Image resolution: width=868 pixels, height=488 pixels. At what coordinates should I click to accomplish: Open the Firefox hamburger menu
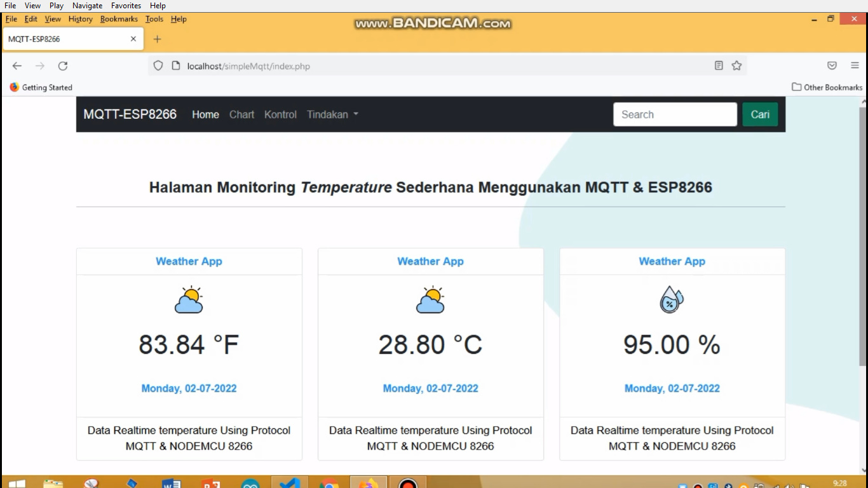[x=855, y=65]
